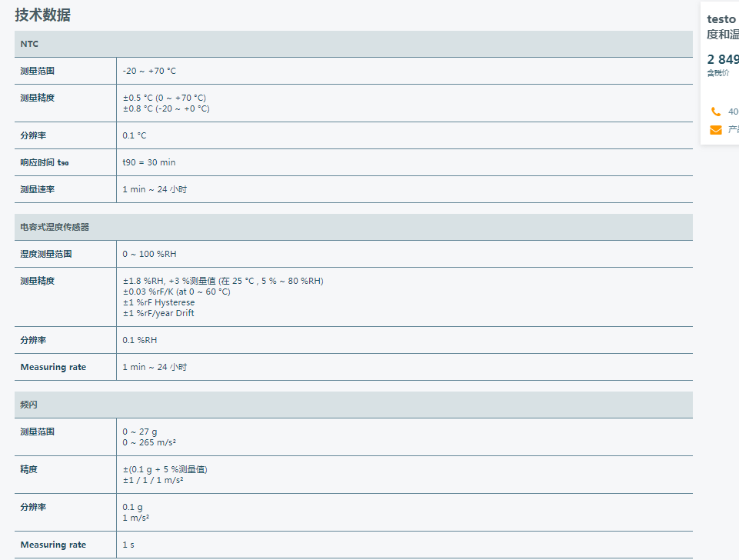Open the testo product title link

[723, 26]
